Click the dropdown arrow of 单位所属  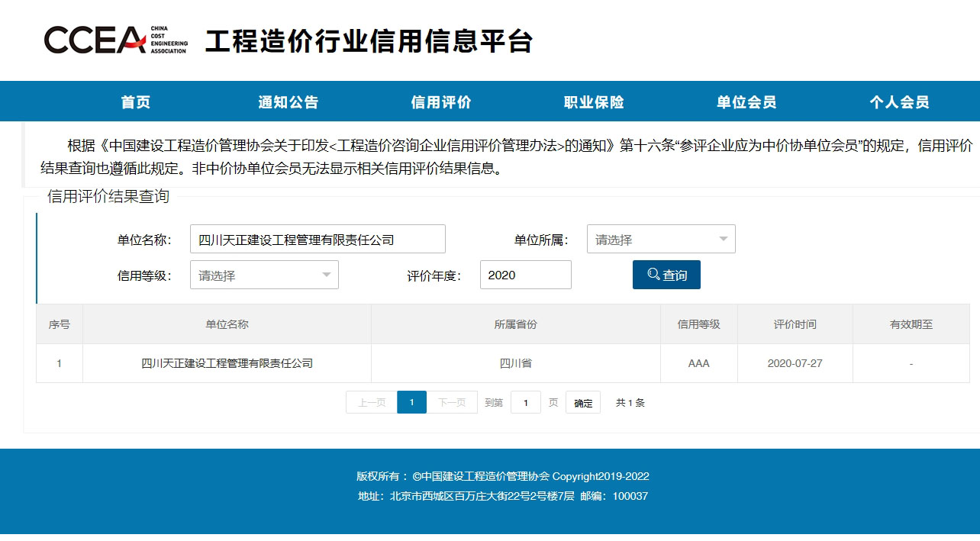tap(724, 239)
